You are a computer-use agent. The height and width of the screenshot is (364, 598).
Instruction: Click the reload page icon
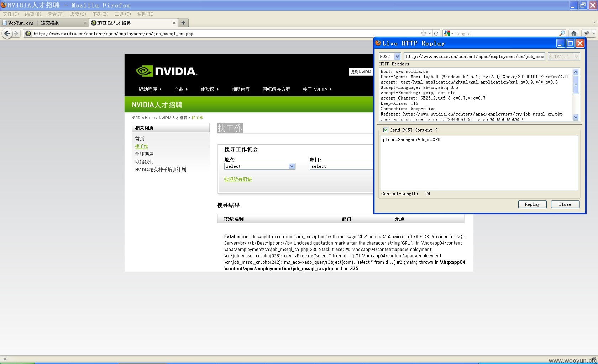pos(436,33)
